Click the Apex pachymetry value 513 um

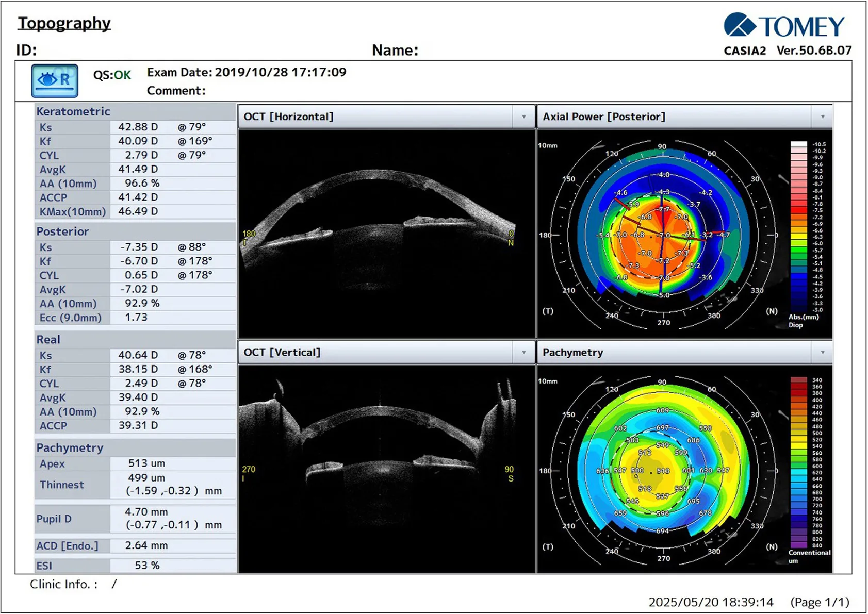pyautogui.click(x=146, y=463)
